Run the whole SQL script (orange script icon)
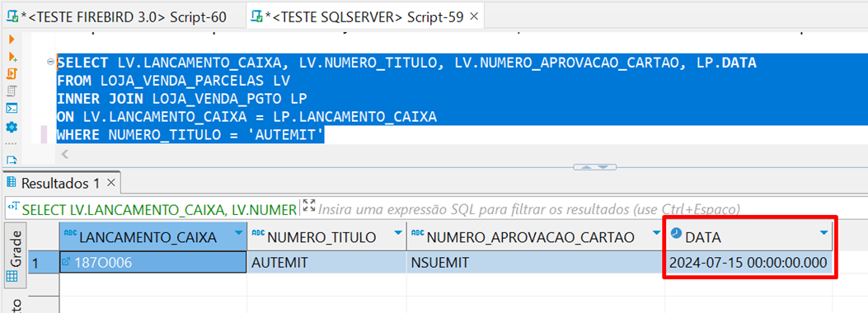The width and height of the screenshot is (868, 313). pyautogui.click(x=12, y=73)
